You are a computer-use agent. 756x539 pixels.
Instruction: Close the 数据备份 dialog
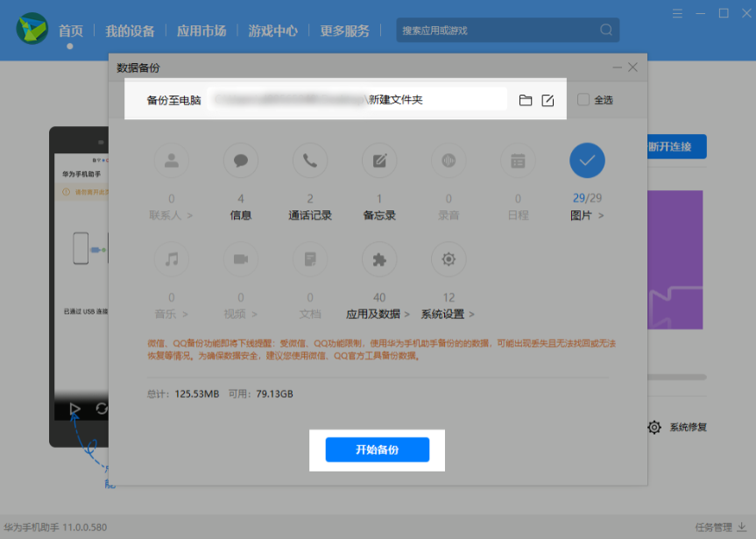click(x=632, y=67)
